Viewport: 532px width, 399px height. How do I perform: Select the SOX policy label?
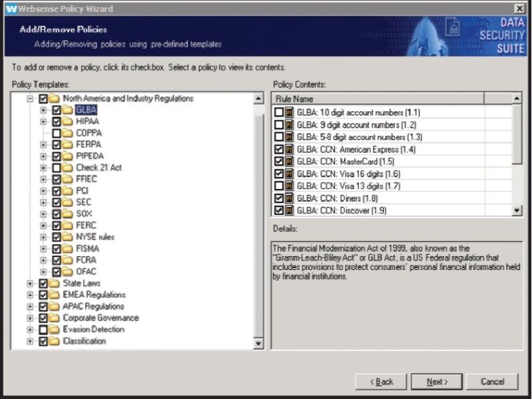[x=84, y=213]
